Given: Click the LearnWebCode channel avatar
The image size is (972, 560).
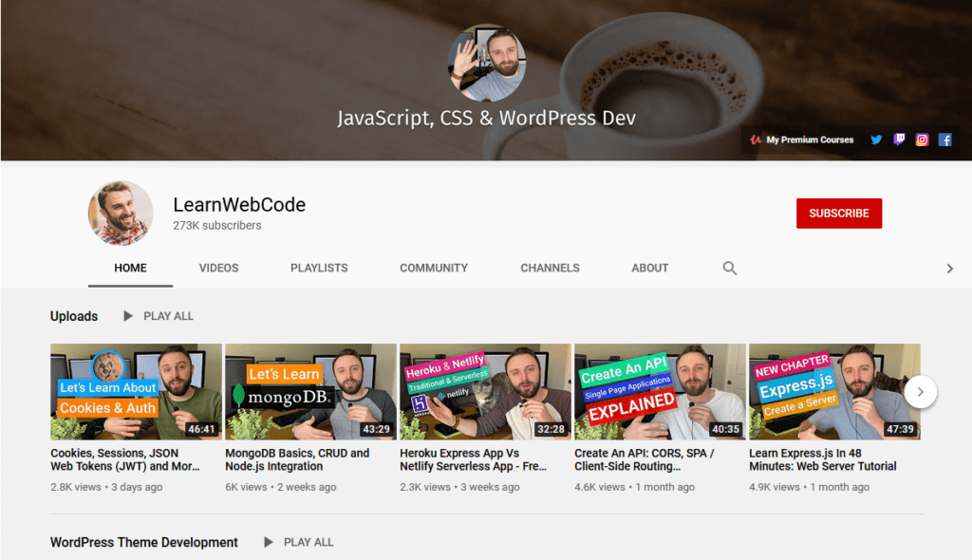Looking at the screenshot, I should [x=121, y=214].
